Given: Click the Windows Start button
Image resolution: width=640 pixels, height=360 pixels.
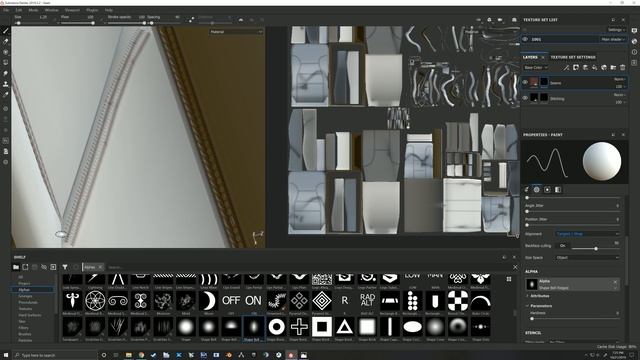Looking at the screenshot, I should (6, 355).
